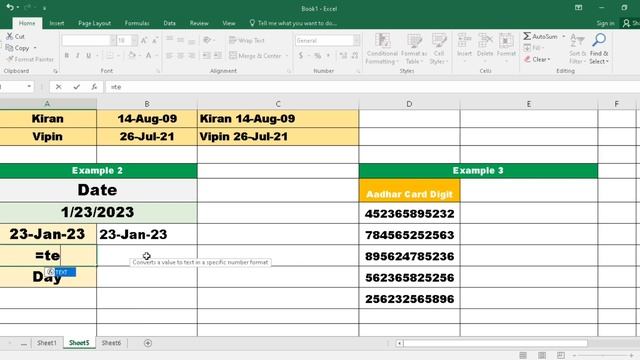
Task: Click the Clear eraser button
Action: click(536, 59)
